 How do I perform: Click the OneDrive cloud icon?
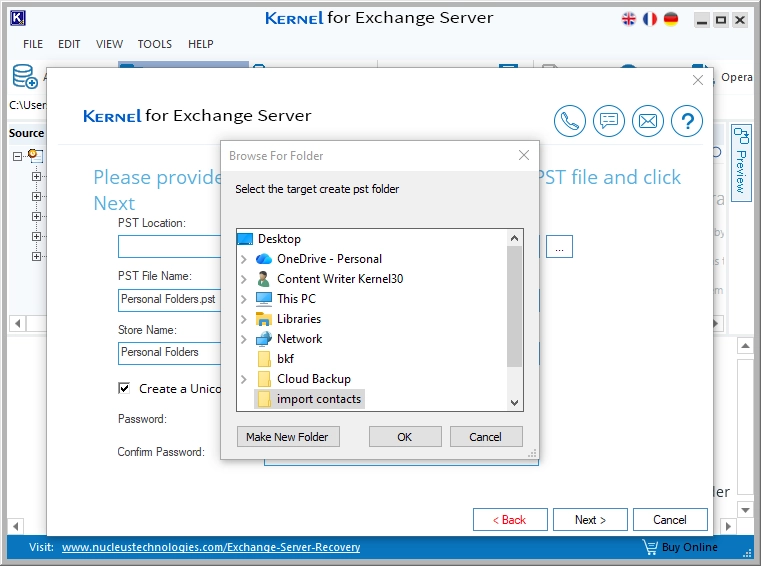264,259
